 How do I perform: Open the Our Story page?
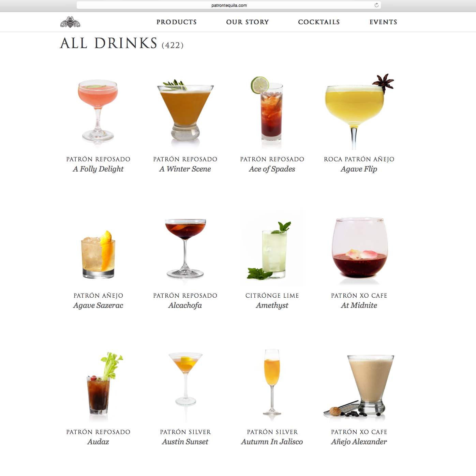click(x=248, y=22)
